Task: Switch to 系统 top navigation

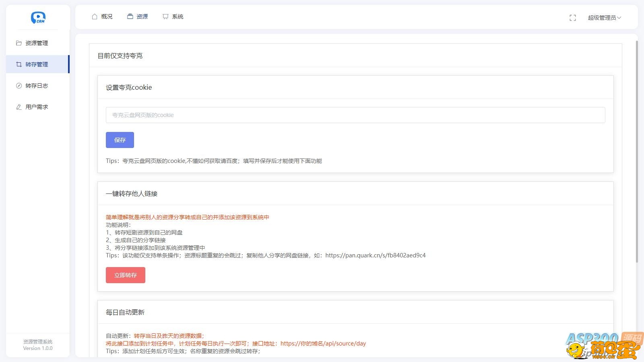Action: pos(173,16)
